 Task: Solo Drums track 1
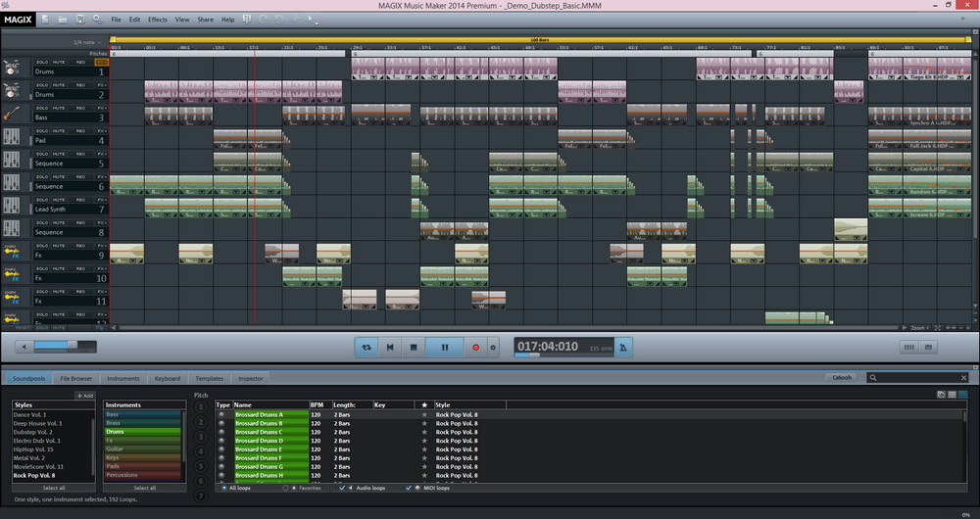pos(42,62)
